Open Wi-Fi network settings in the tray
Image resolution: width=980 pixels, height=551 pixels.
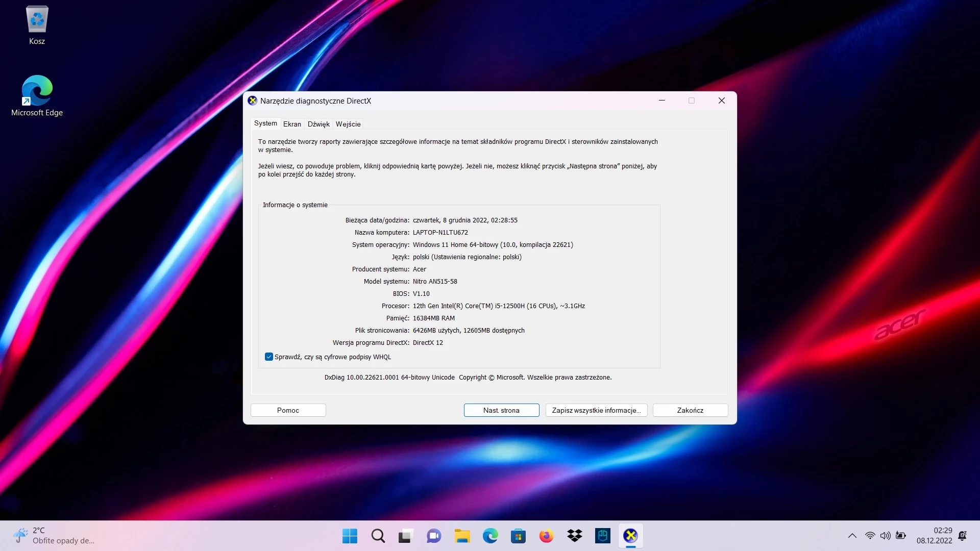click(870, 536)
